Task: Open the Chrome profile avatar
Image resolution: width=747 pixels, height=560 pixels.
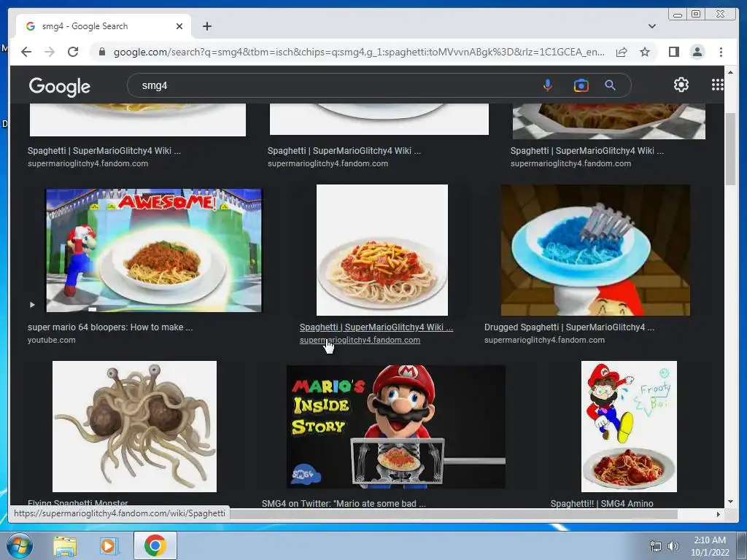Action: (x=697, y=52)
